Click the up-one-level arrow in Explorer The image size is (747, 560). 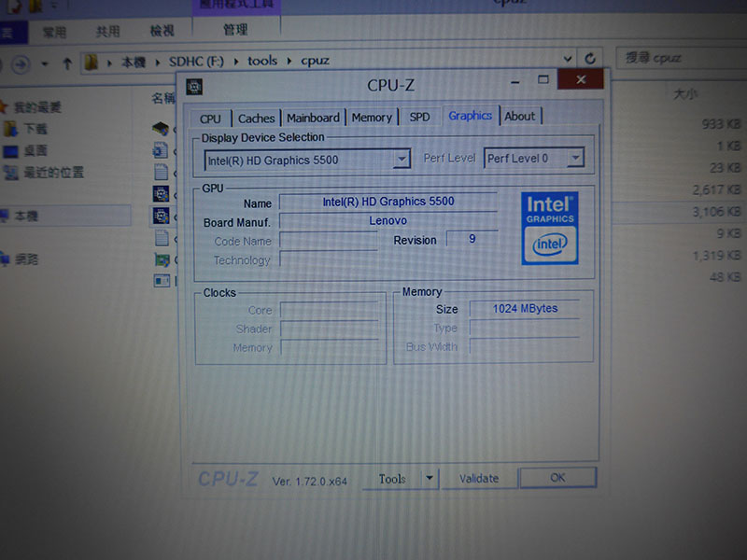tap(67, 63)
